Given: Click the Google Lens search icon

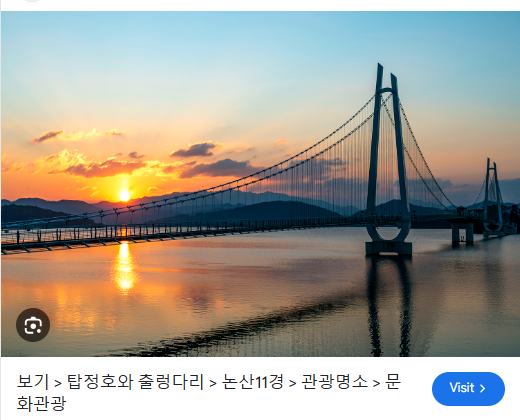Looking at the screenshot, I should [x=33, y=325].
